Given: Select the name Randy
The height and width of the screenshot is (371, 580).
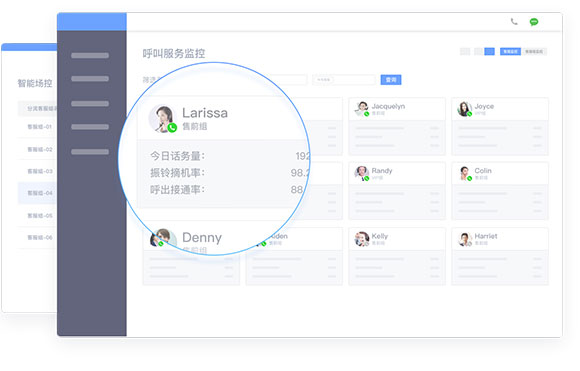Looking at the screenshot, I should pos(382,171).
